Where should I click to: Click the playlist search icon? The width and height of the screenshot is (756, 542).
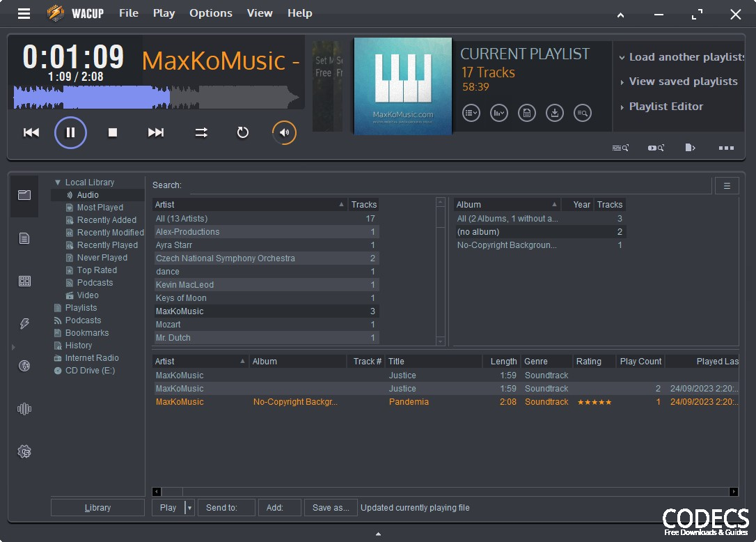(x=583, y=113)
